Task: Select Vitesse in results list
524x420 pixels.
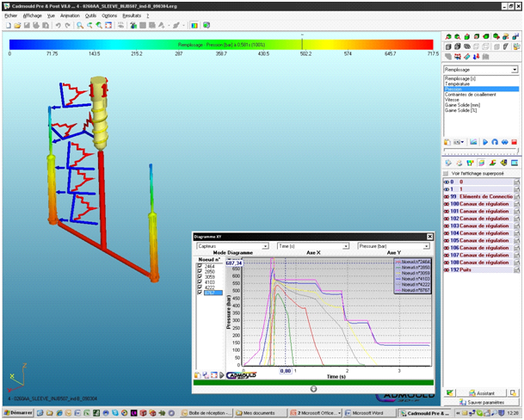Action: pos(452,100)
